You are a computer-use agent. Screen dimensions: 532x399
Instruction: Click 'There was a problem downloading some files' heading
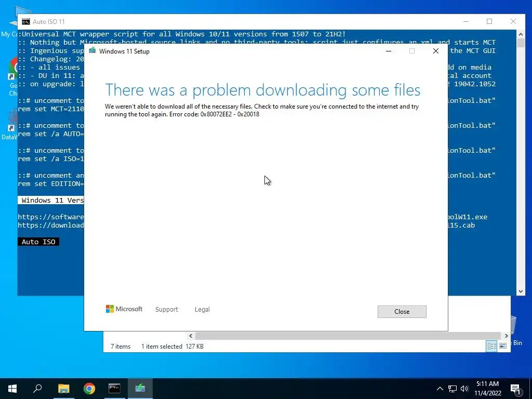262,90
